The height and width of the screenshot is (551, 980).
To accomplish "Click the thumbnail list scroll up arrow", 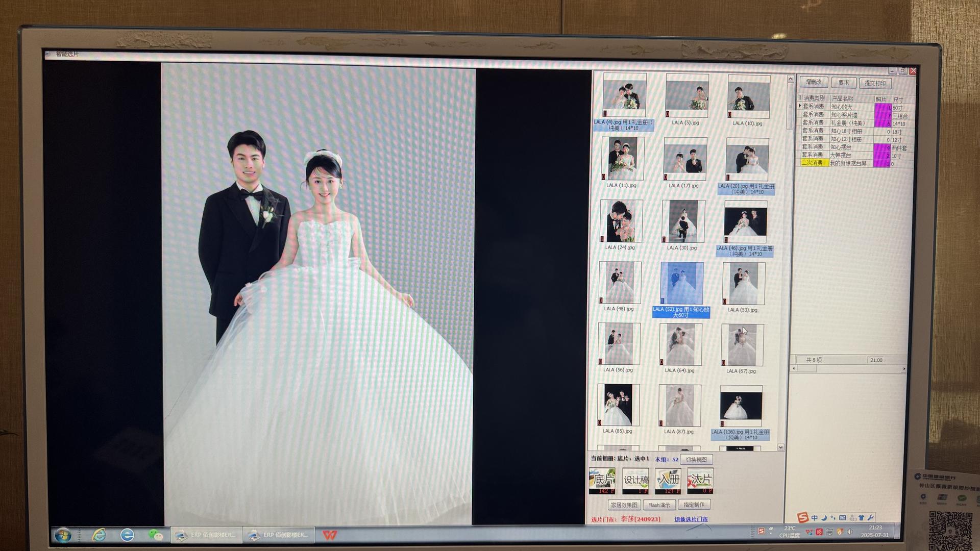I will [x=791, y=79].
